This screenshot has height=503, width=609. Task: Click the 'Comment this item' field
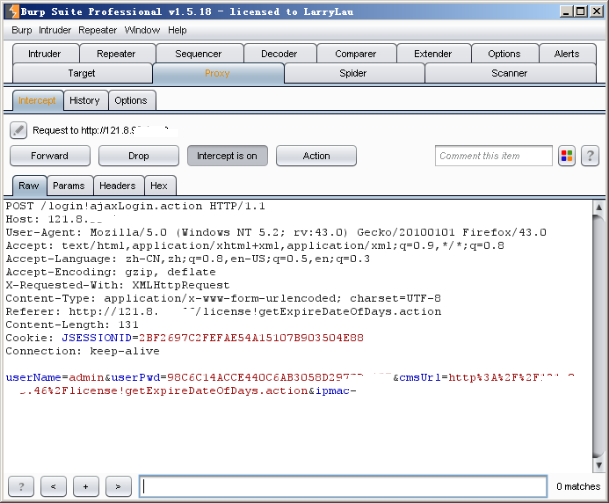[493, 156]
